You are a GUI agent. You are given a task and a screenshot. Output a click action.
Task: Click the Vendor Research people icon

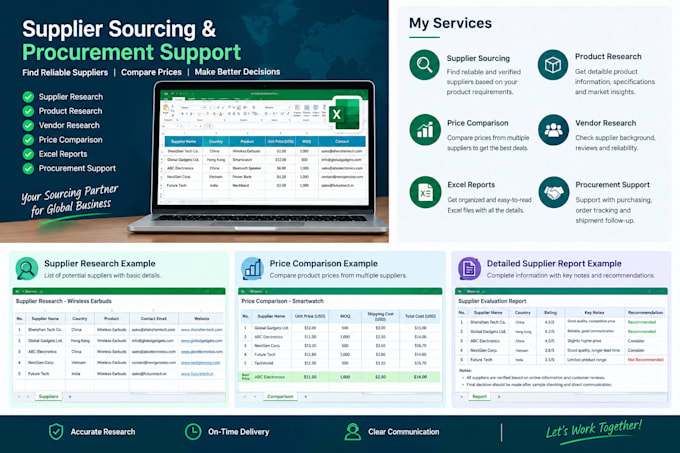click(553, 129)
